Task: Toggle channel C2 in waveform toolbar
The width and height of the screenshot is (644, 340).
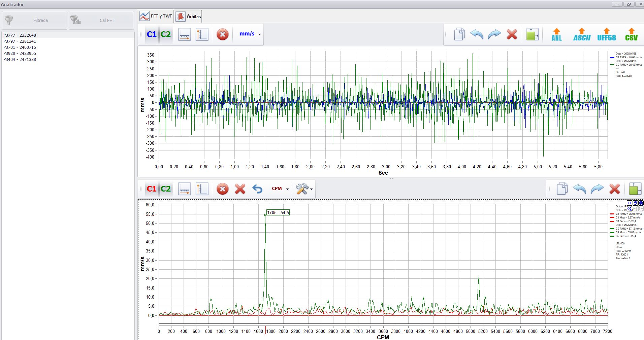Action: tap(166, 34)
